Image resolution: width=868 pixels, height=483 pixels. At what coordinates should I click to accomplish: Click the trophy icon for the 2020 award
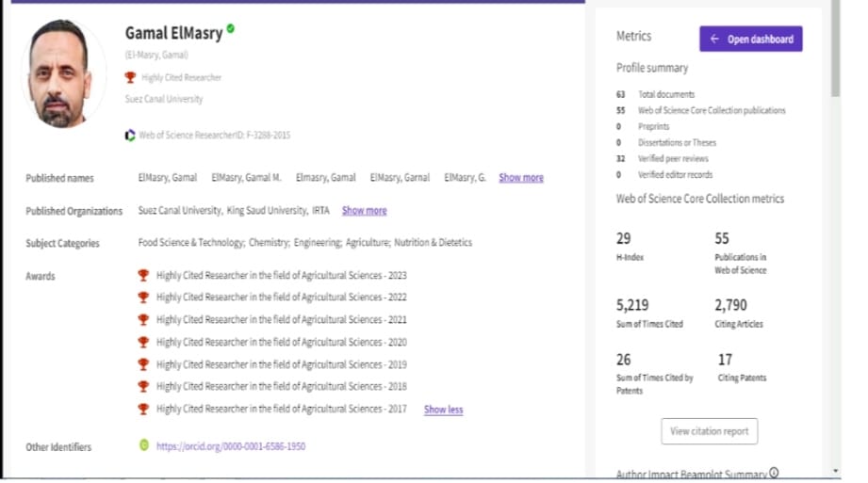click(x=143, y=342)
